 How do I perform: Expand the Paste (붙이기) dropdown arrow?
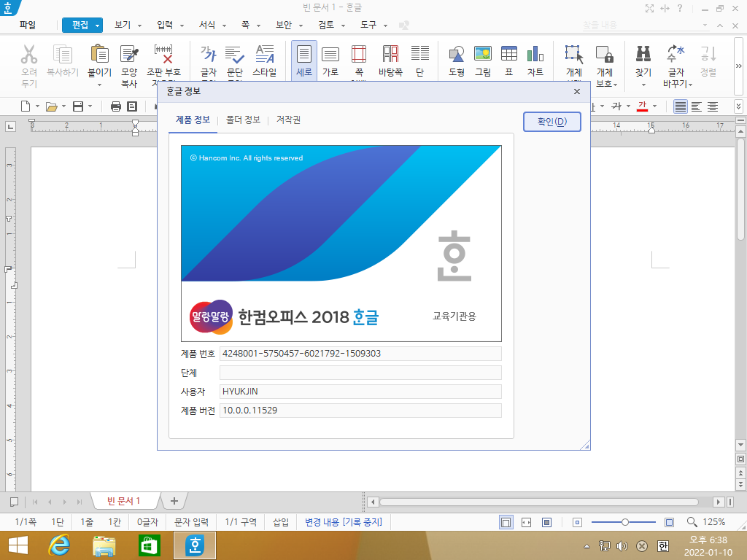[99, 85]
